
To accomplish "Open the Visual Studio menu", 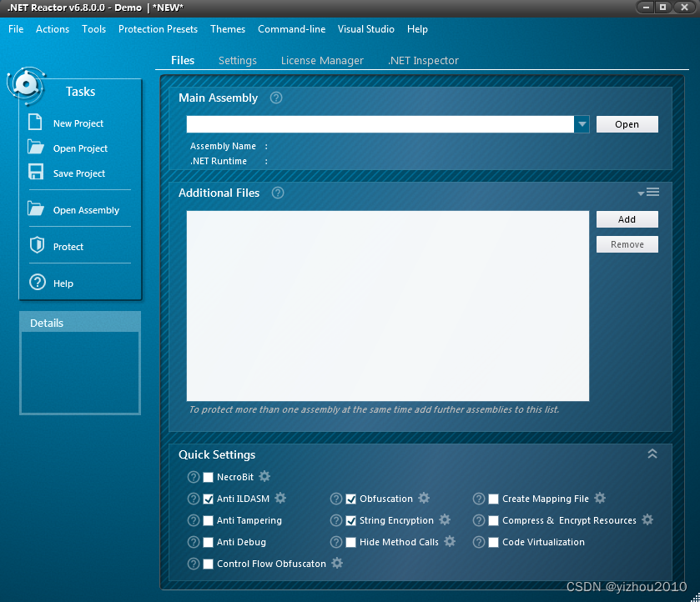I will coord(366,29).
